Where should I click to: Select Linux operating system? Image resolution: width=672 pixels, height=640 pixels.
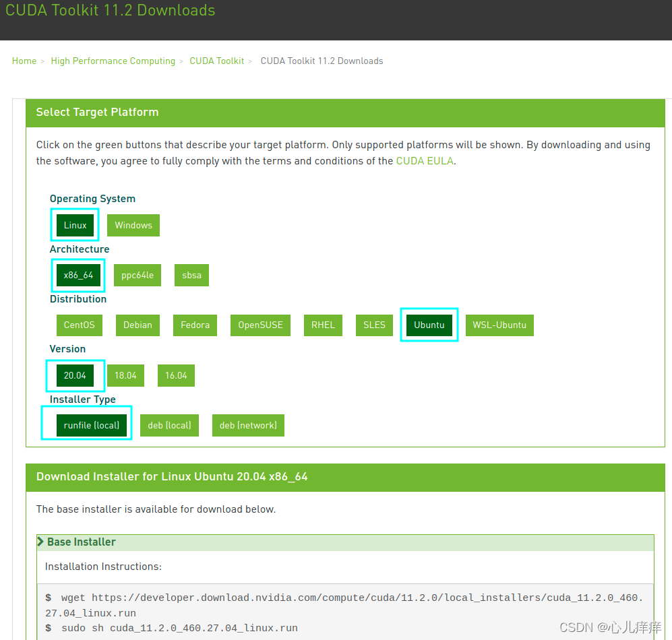[75, 225]
